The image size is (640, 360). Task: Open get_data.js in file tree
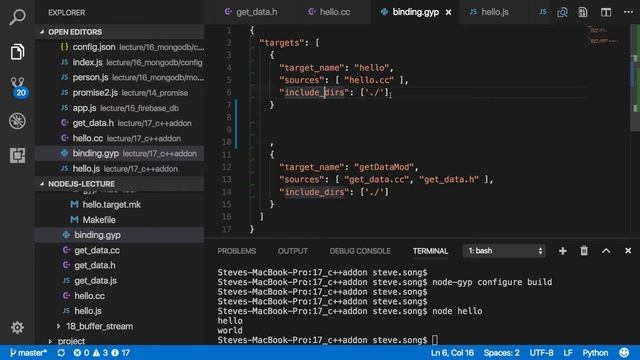tap(120, 280)
